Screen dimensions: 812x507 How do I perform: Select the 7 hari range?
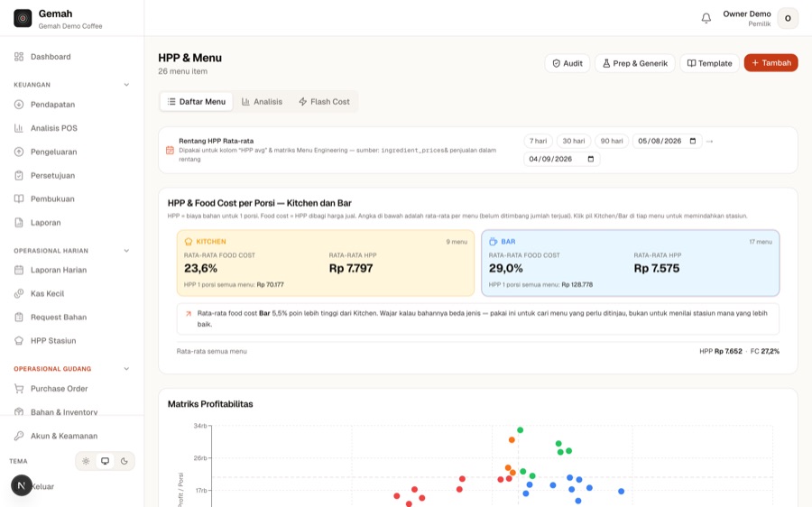[538, 141]
